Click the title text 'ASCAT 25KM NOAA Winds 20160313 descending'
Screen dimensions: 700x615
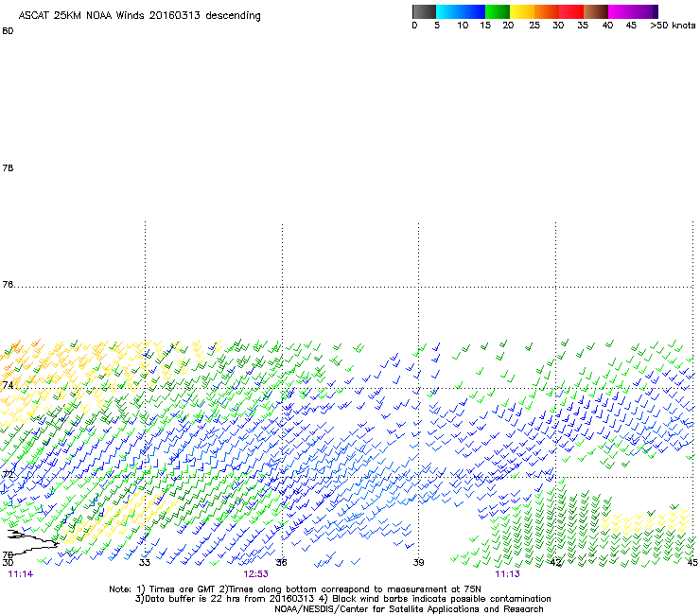[x=139, y=16]
